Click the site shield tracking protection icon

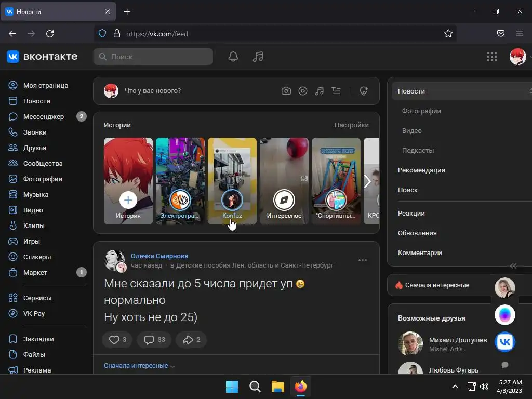pyautogui.click(x=102, y=34)
